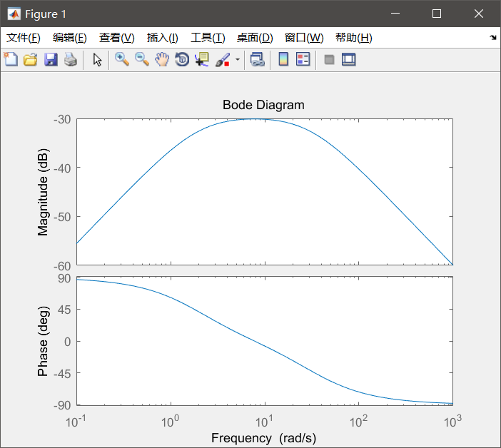Image resolution: width=501 pixels, height=448 pixels.
Task: Enable the Rotate 3D tool
Action: point(182,60)
